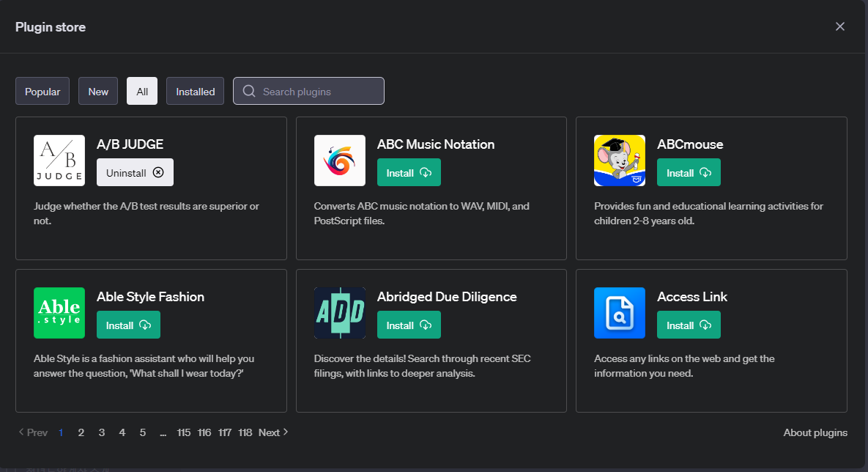Install the ABCmouse plugin
Viewport: 868px width, 472px height.
pyautogui.click(x=689, y=173)
